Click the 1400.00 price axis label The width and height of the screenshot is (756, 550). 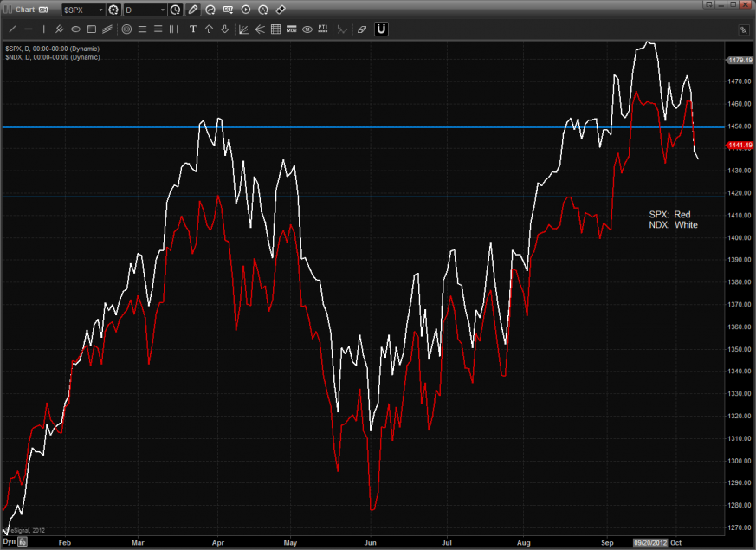740,237
